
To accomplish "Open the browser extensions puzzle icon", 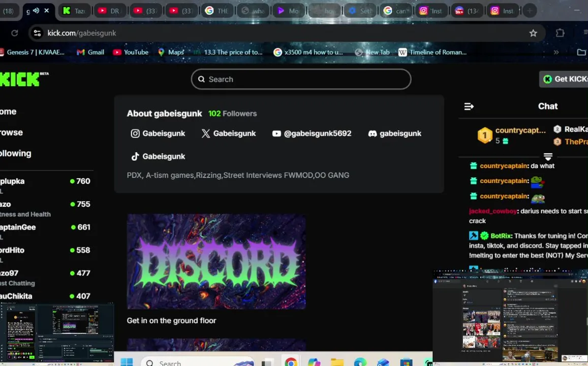I will [560, 33].
